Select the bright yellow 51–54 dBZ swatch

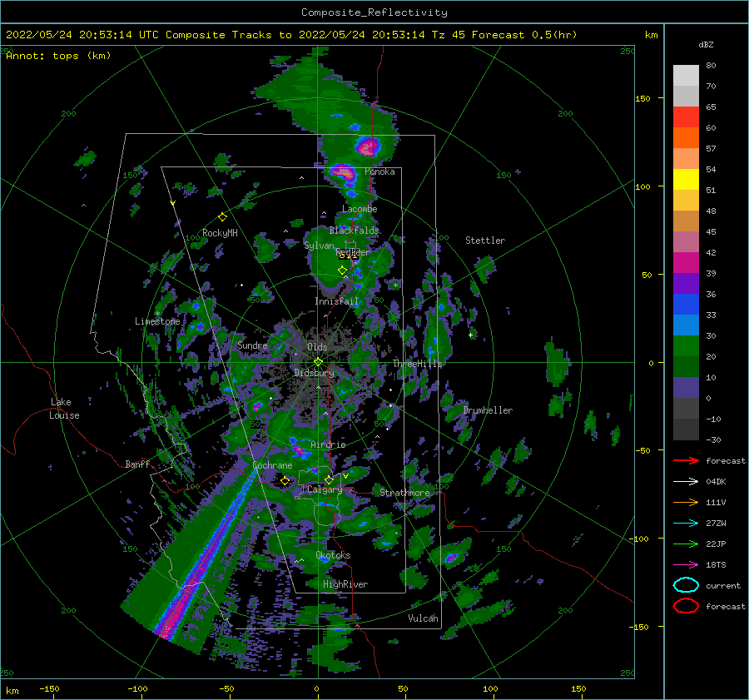click(686, 179)
